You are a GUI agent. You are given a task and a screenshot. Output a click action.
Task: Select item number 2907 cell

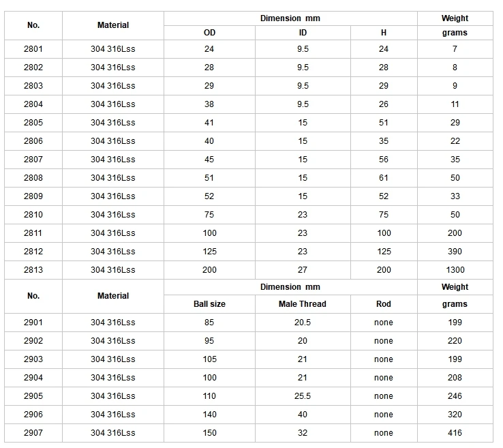coord(33,433)
